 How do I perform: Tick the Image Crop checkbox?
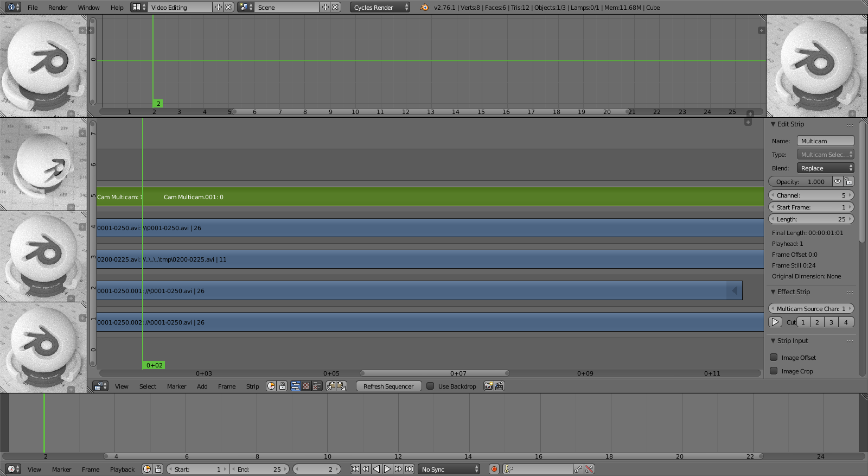(774, 371)
